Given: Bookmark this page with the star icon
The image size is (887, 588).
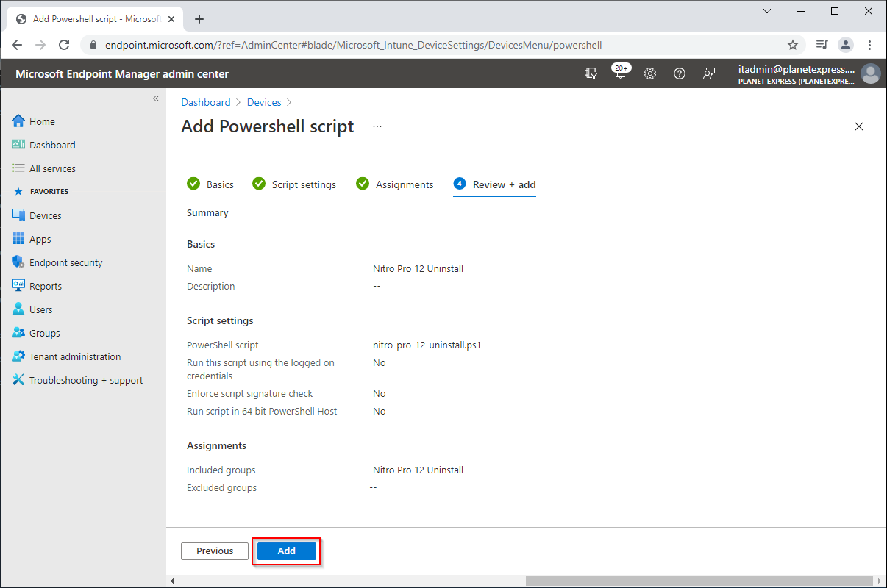Looking at the screenshot, I should [x=793, y=45].
